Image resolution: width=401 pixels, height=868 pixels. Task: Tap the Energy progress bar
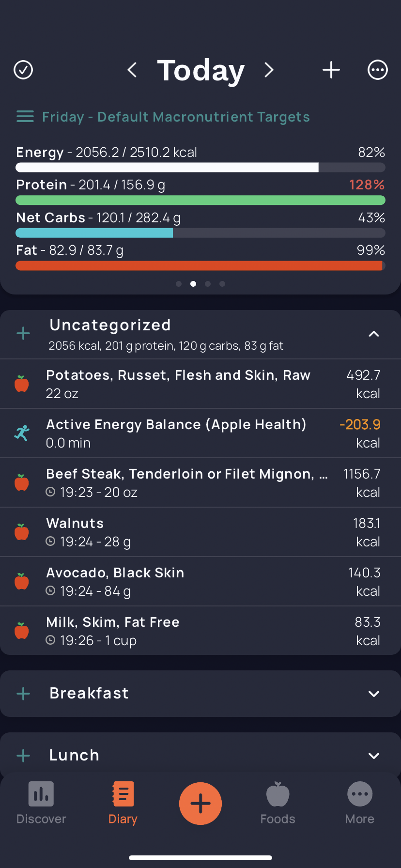tap(200, 168)
